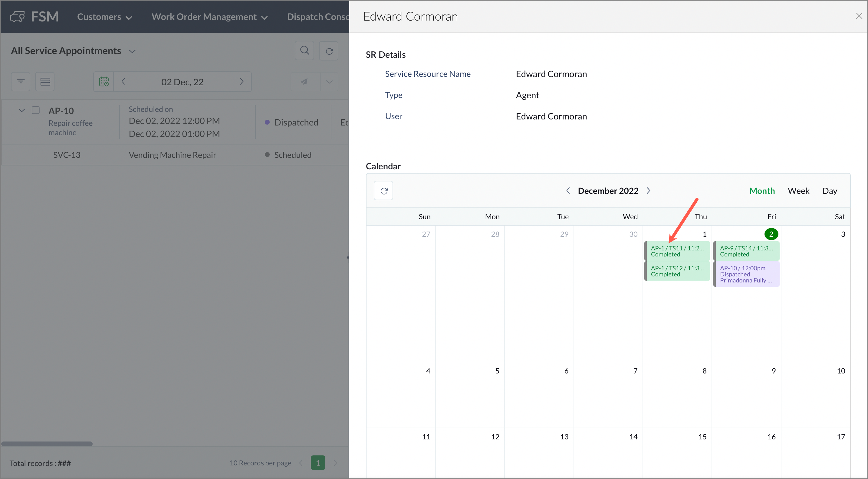This screenshot has height=479, width=868.
Task: Click the appointments list refresh icon
Action: pos(329,51)
